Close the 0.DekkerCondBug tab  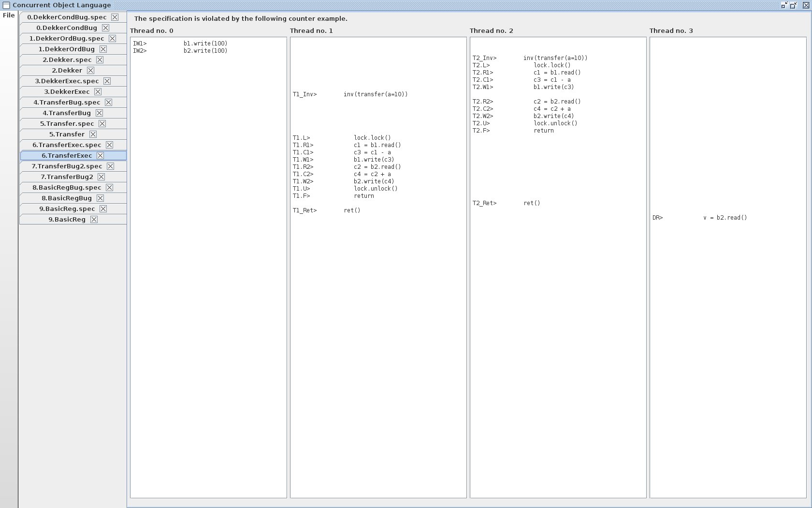point(105,28)
